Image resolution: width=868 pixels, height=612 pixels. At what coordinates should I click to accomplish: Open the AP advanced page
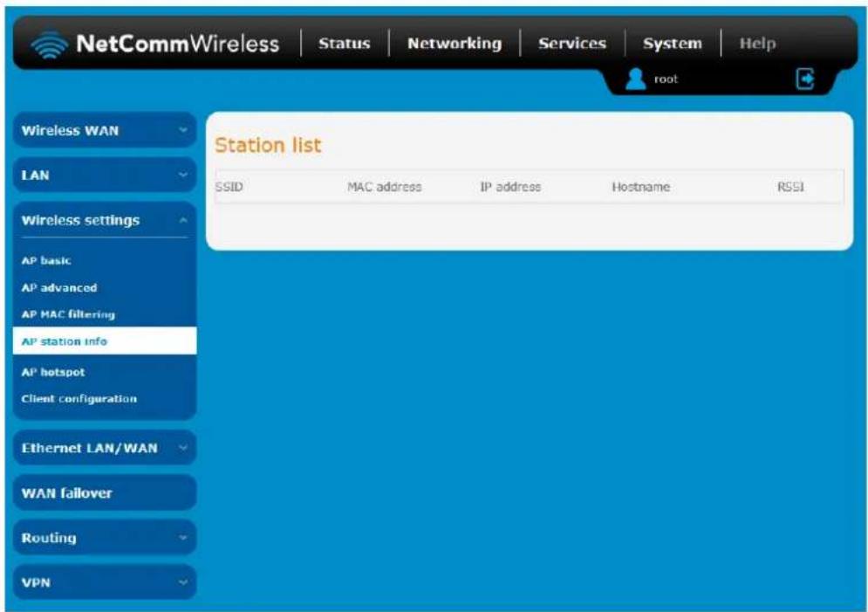click(x=59, y=287)
